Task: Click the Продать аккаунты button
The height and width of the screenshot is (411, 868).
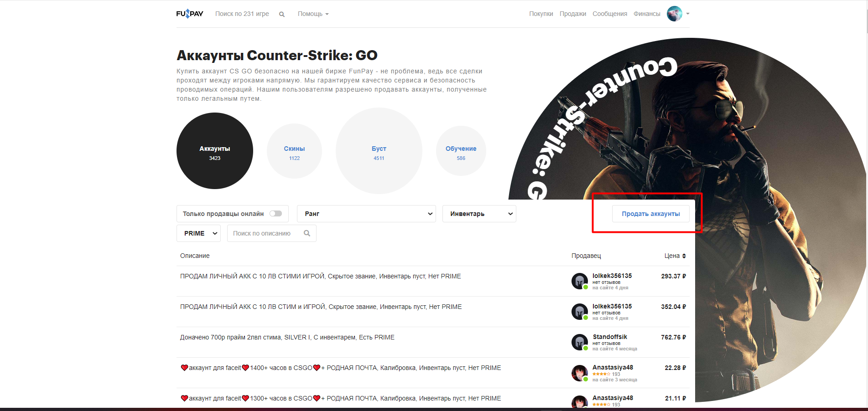Action: (x=651, y=214)
